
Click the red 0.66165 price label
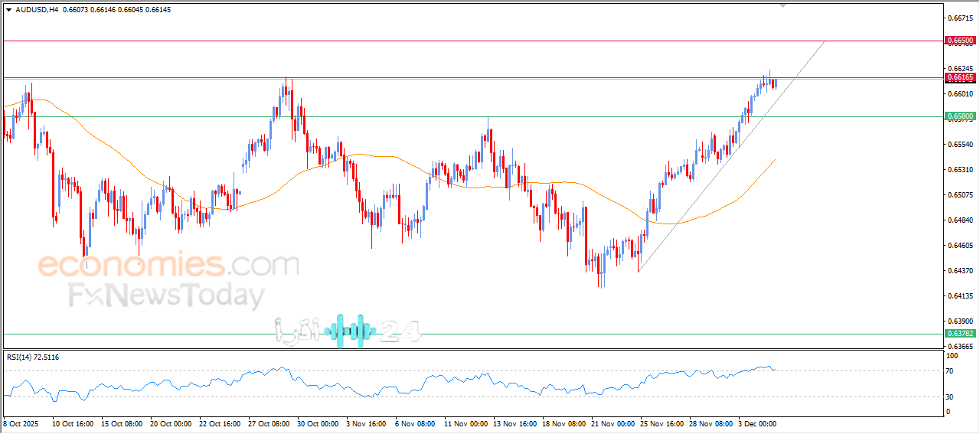coord(960,77)
